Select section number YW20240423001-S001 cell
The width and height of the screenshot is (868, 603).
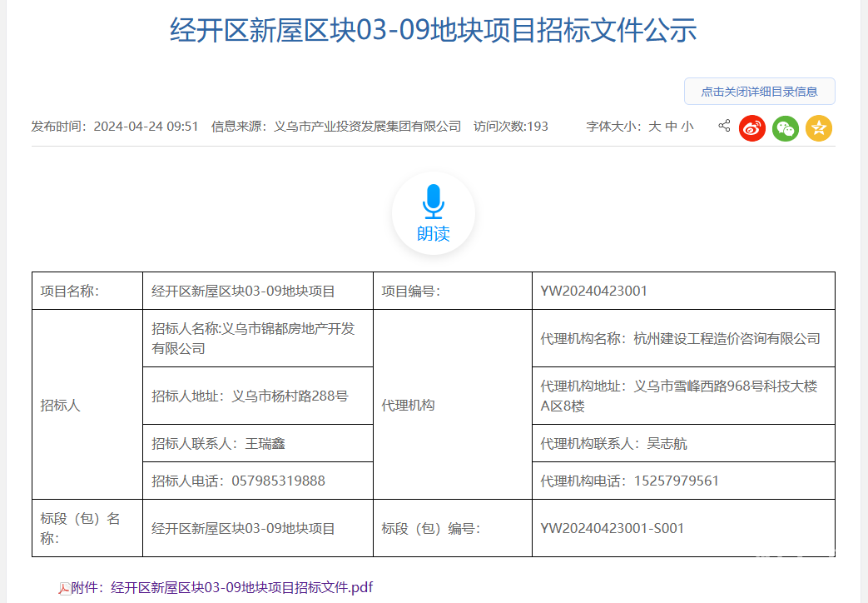(612, 528)
